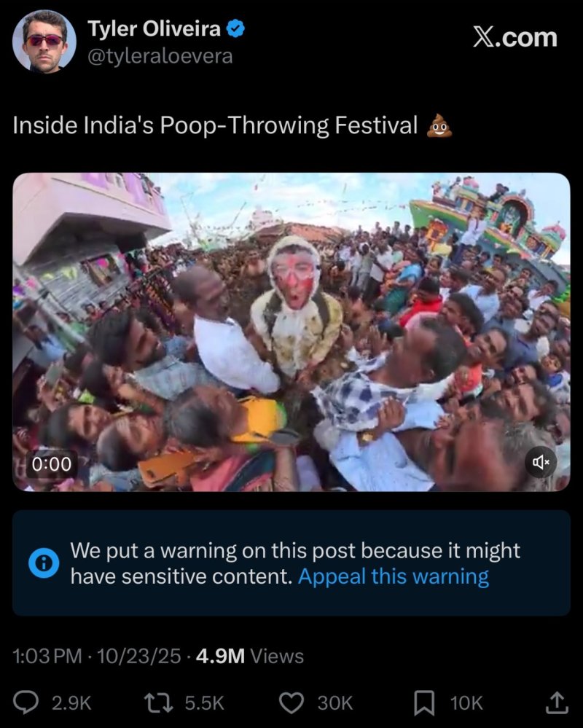
Task: Open the Tyler Oliveira display name link
Action: point(154,29)
